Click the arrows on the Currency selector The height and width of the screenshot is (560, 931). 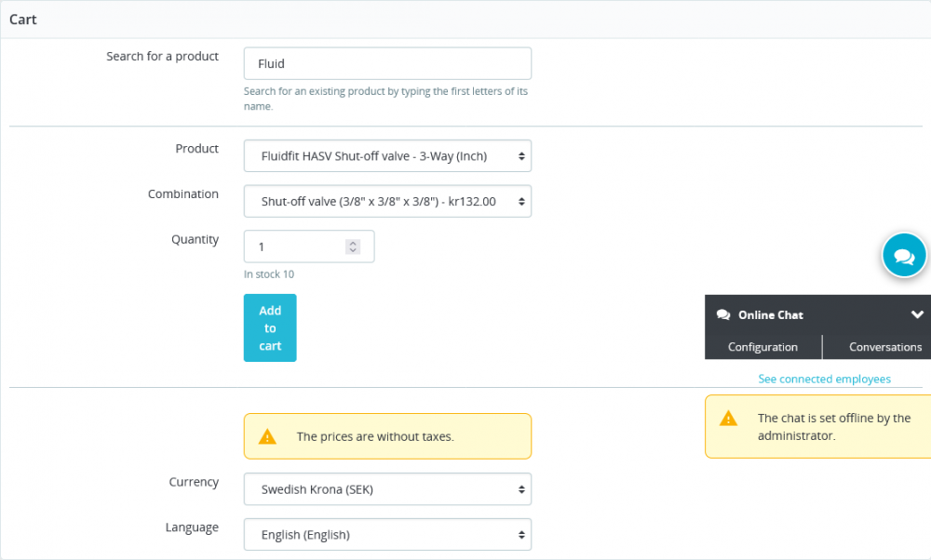tap(520, 488)
